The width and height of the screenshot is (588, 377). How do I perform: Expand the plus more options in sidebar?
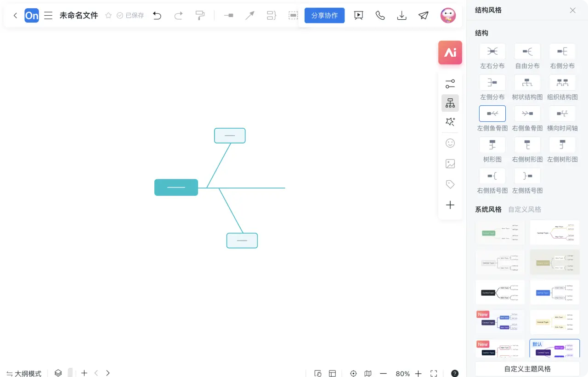[450, 205]
